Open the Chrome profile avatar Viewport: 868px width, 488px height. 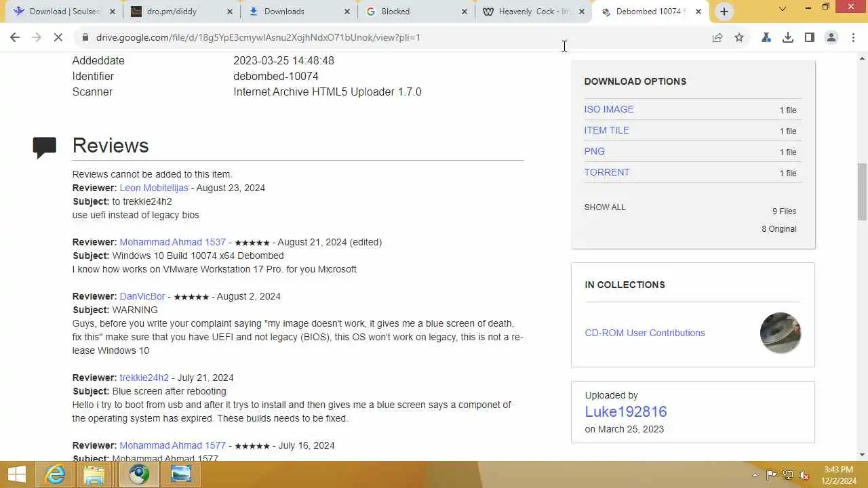(831, 37)
